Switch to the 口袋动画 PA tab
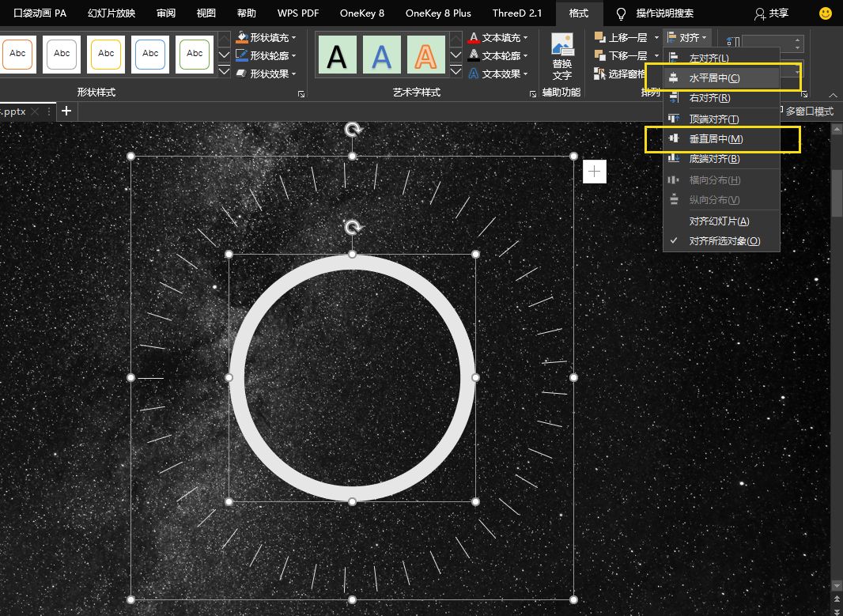843x616 pixels. tap(40, 13)
